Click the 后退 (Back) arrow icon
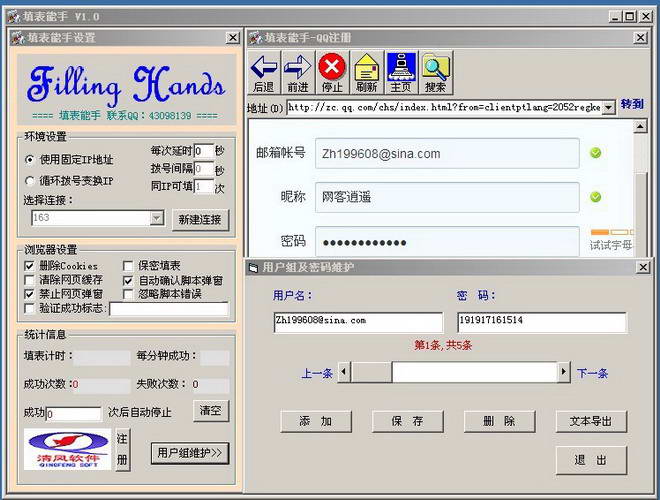 (x=264, y=72)
